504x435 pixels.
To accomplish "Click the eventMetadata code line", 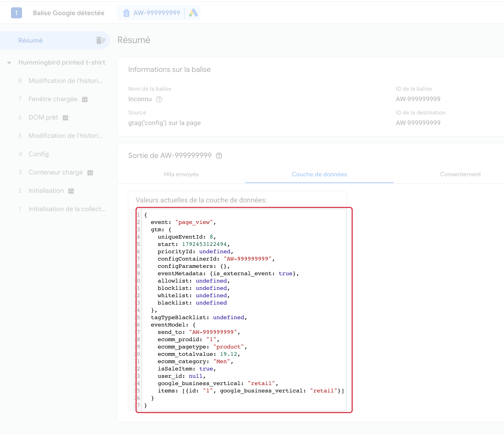I will (x=228, y=274).
